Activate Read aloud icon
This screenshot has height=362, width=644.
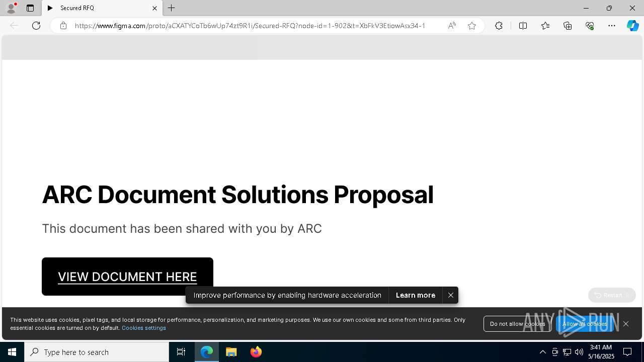452,26
